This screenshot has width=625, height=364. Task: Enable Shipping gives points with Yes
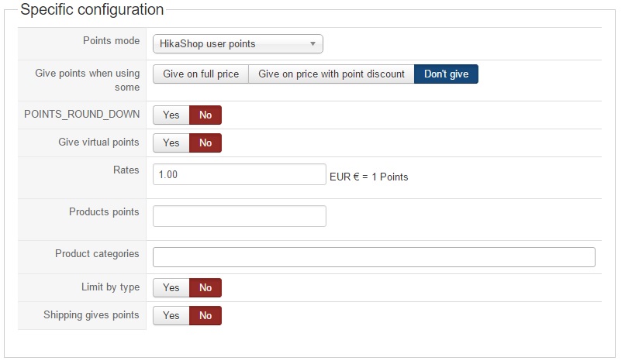(x=171, y=316)
